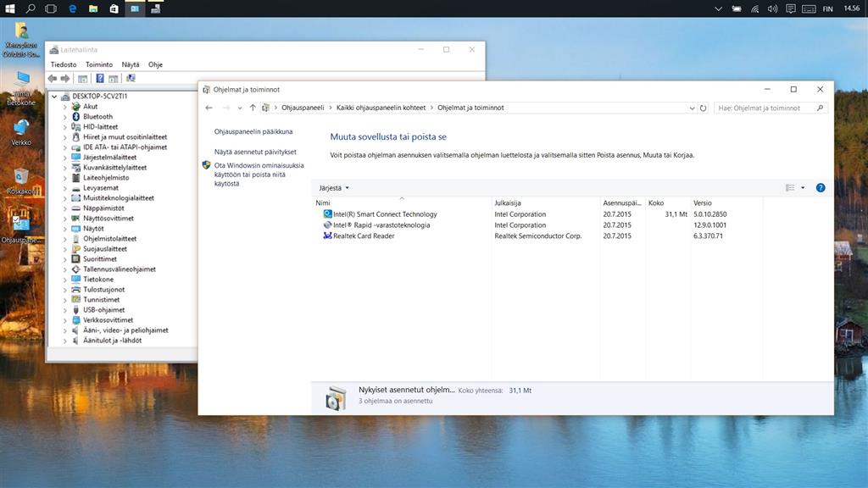Open Ohjauspaneelin pääikkuna link
868x488 pixels.
point(253,131)
